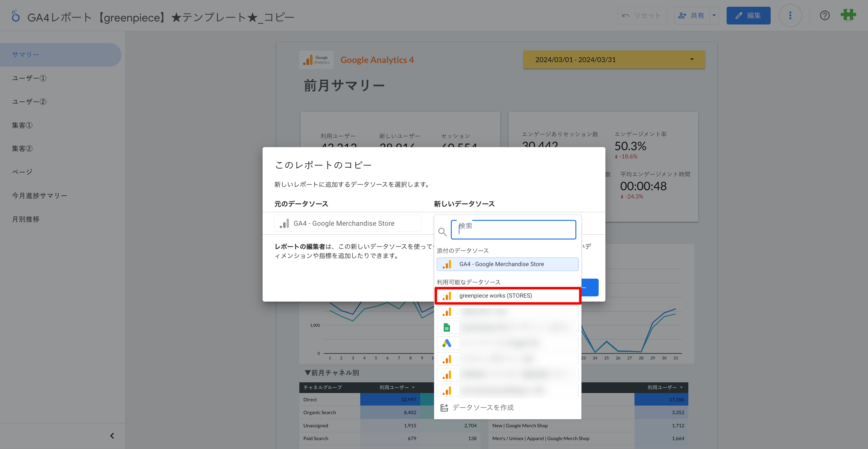The width and height of the screenshot is (868, 449).
Task: Focus the 検索 data source search field
Action: tap(513, 230)
